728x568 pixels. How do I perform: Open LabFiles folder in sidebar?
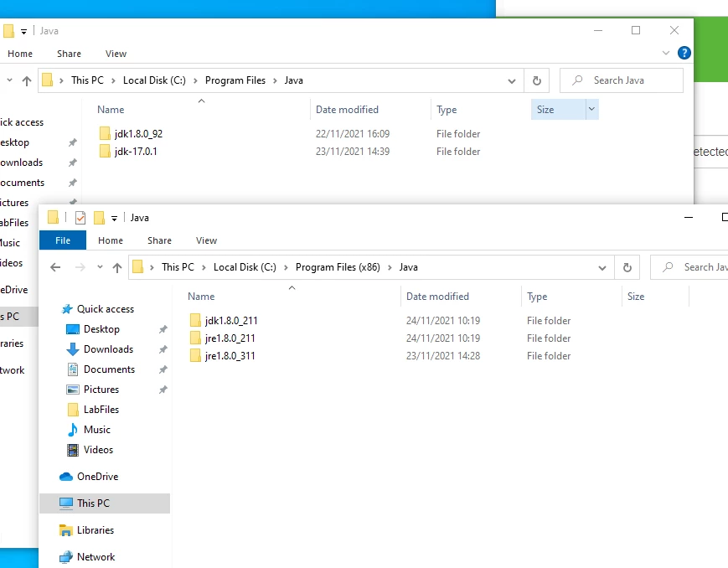tap(101, 409)
